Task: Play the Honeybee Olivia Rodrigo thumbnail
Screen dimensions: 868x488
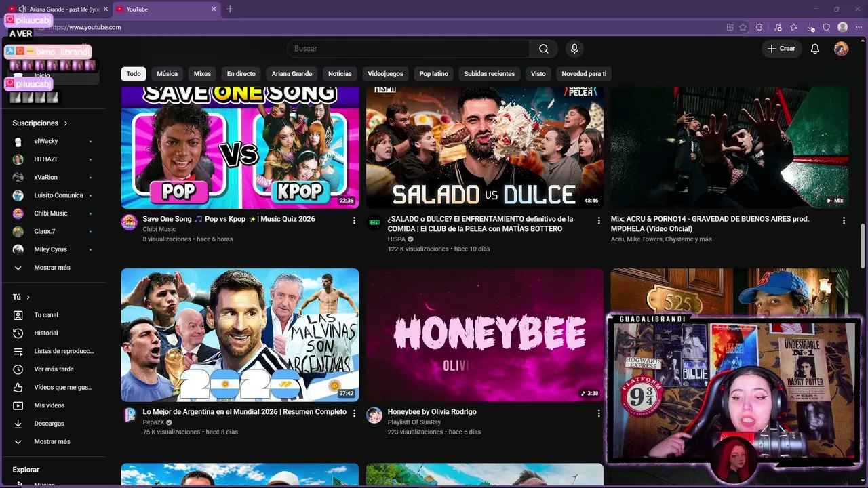Action: coord(485,335)
